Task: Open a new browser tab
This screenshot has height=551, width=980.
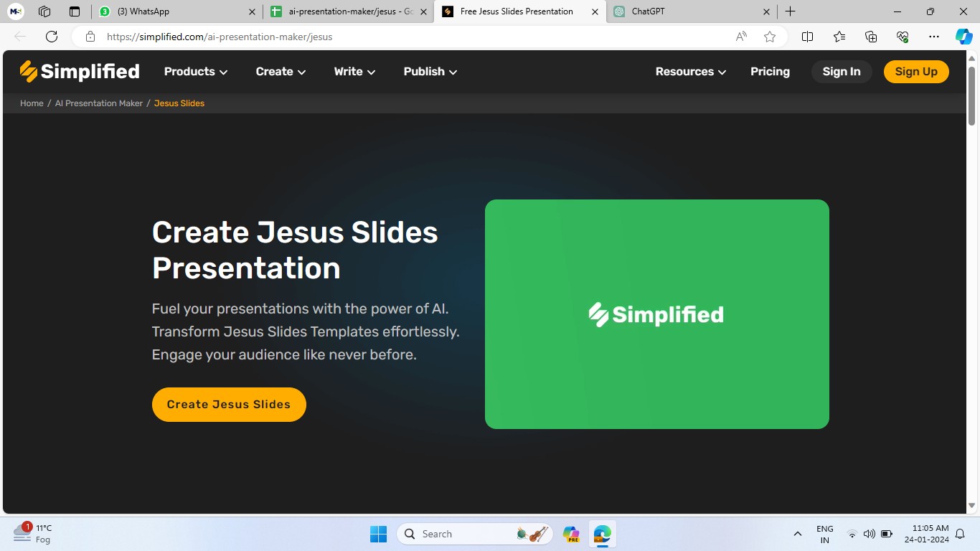Action: (790, 11)
